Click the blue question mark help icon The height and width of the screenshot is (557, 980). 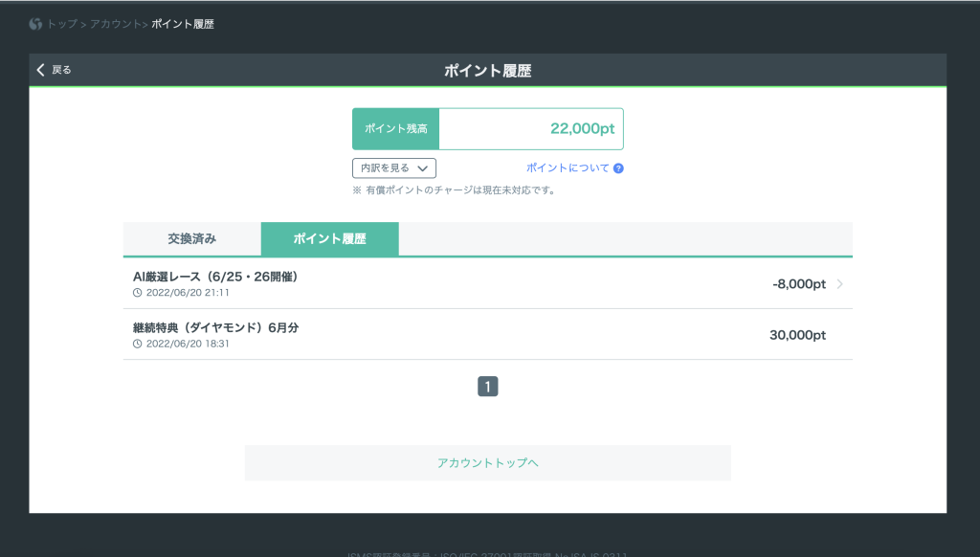618,168
